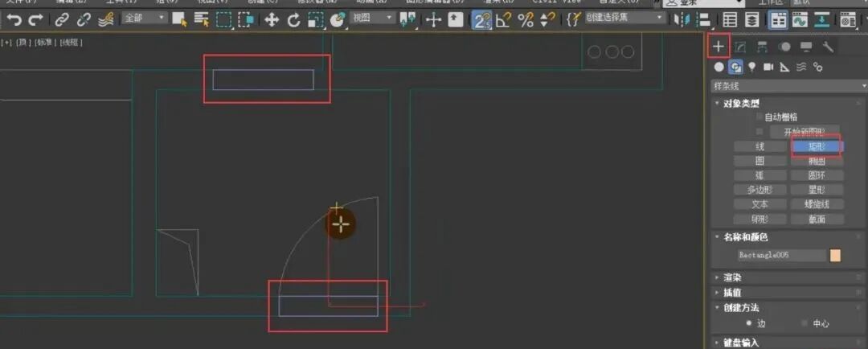Collapse the 对象类型 rollout
This screenshot has width=868, height=349.
[x=789, y=104]
